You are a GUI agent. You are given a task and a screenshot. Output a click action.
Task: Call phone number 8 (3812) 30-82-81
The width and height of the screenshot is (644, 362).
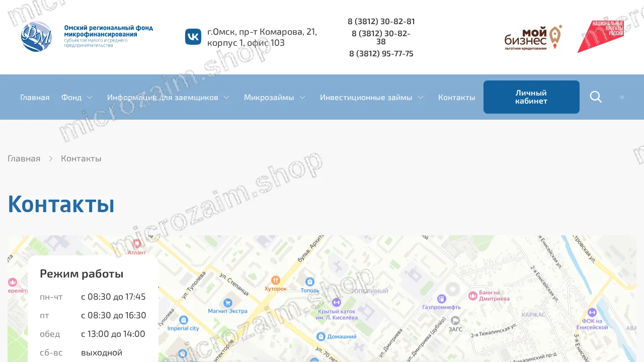coord(381,22)
